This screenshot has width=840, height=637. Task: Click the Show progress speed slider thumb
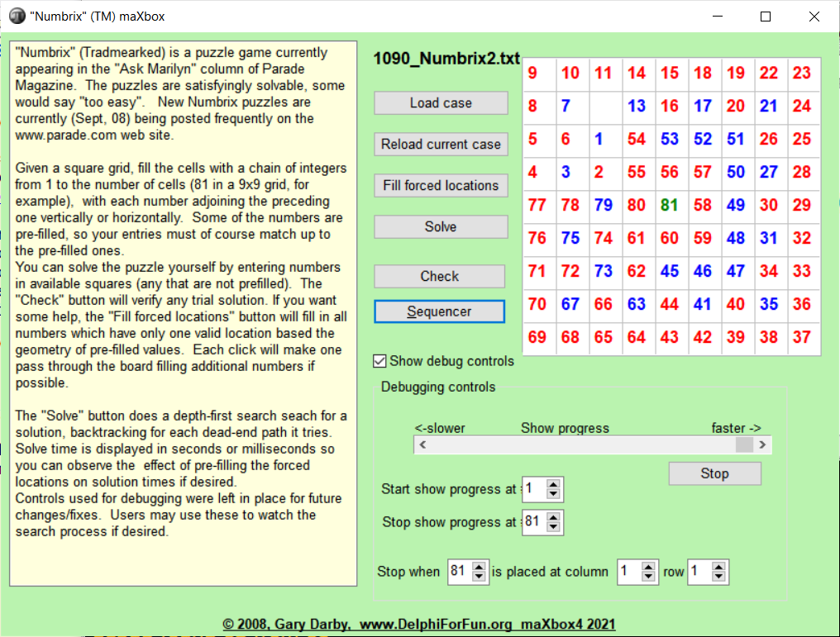[744, 444]
